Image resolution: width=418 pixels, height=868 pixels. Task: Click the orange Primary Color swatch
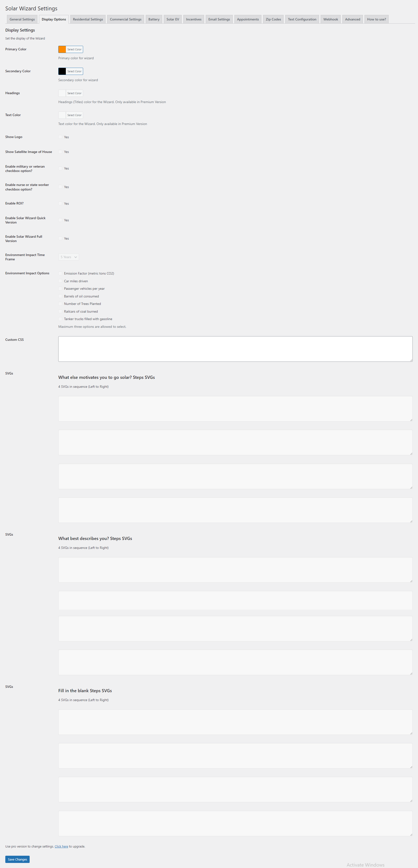62,50
